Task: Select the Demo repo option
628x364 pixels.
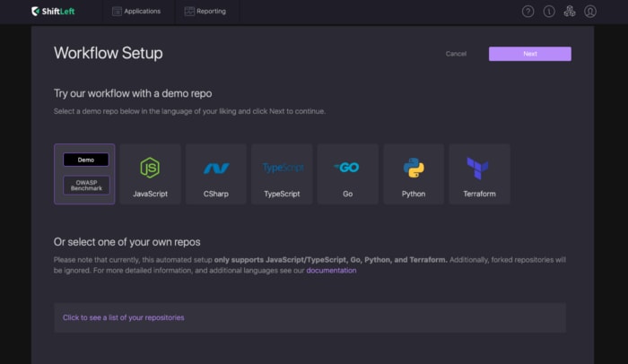Action: (86, 160)
